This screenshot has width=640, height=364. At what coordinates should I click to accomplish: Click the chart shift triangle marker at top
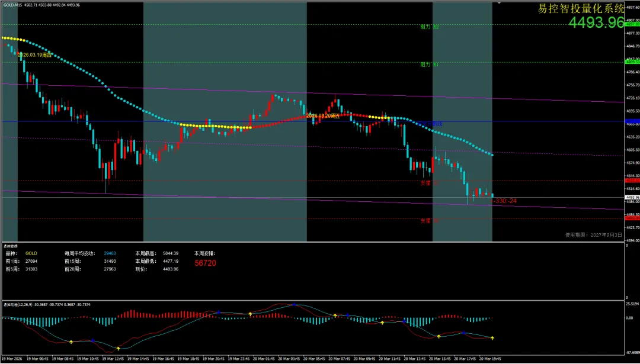point(499,4)
